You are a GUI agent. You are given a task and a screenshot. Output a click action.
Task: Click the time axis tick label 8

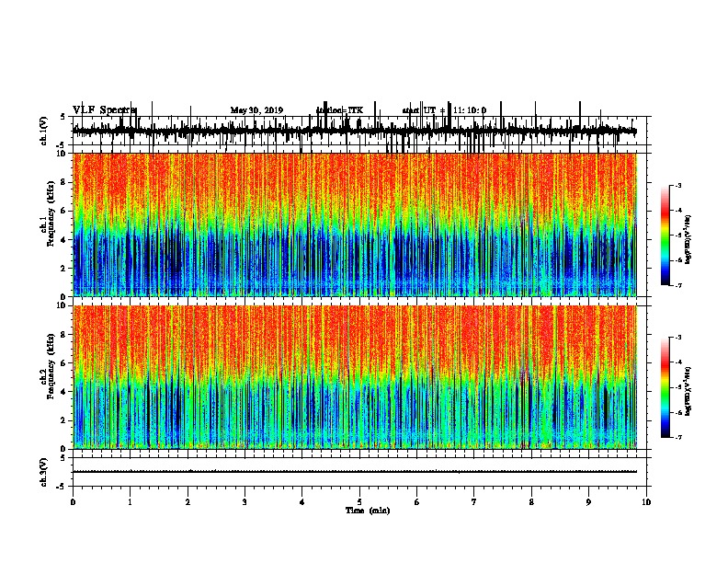click(531, 502)
